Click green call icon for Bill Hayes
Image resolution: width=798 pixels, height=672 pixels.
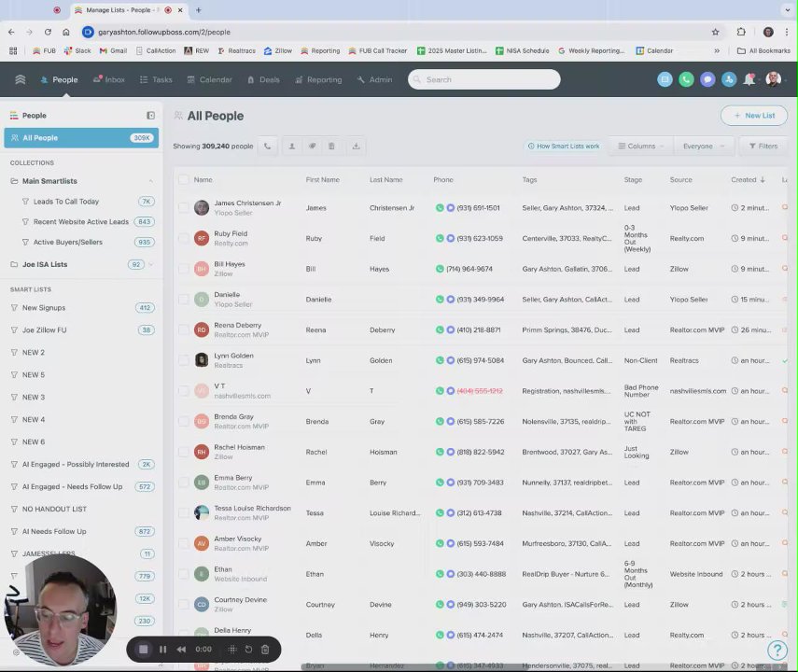(440, 269)
